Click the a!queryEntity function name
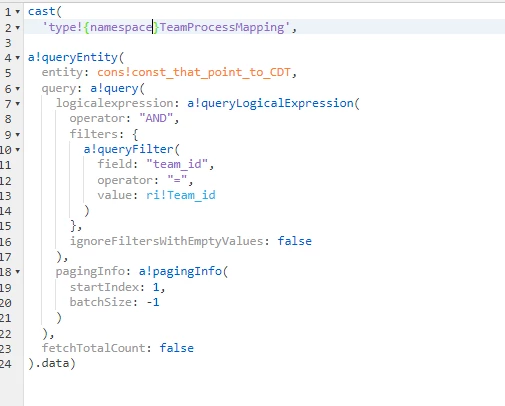This screenshot has height=406, width=505. [x=73, y=57]
